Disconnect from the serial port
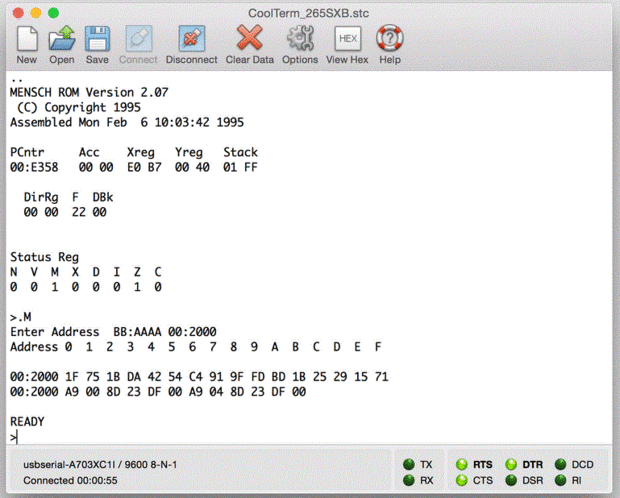The width and height of the screenshot is (620, 498). point(192,39)
